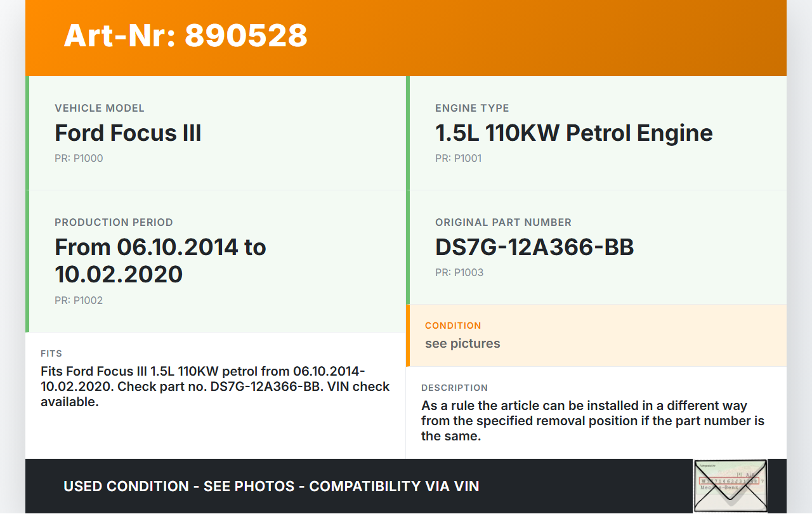Click the "As a rule the article" description
Viewport: 812px width, 514px height.
(593, 421)
